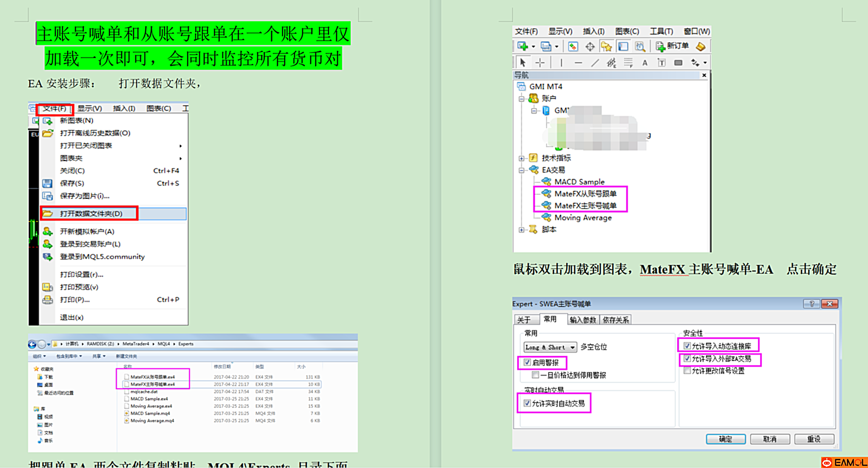
Task: Open the new chart dropdown arrow
Action: tap(533, 47)
